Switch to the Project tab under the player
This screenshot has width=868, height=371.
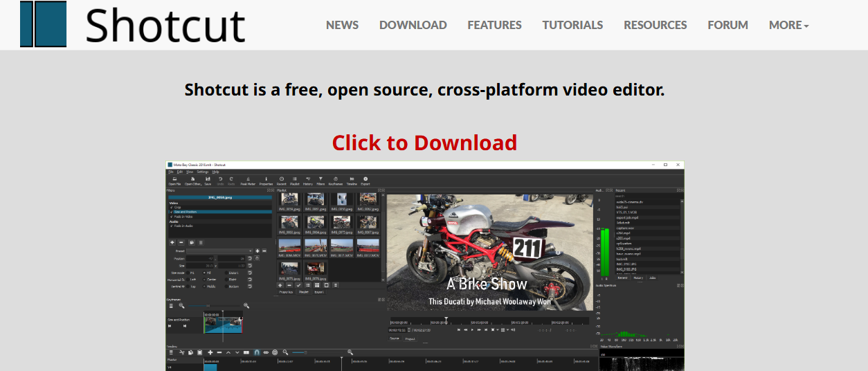click(x=410, y=338)
